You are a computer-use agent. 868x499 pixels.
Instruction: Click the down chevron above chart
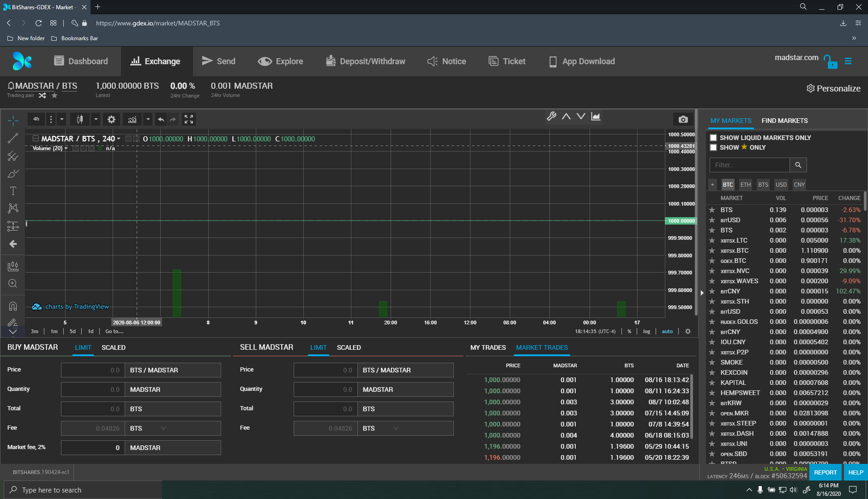(581, 116)
